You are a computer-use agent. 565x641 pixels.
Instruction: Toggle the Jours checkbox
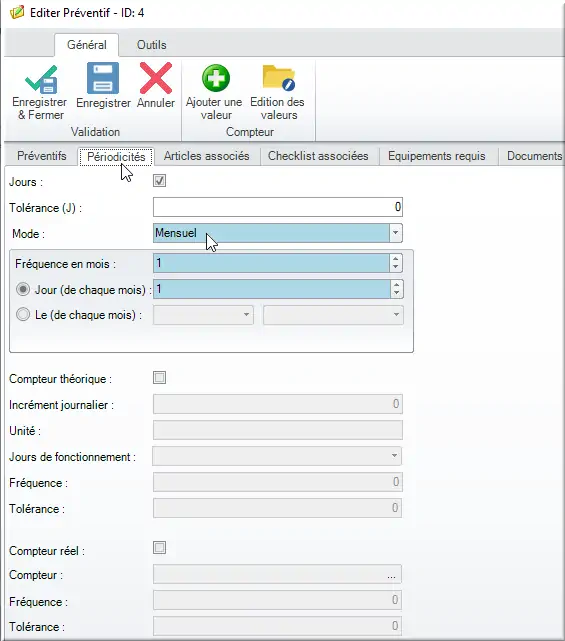(159, 180)
